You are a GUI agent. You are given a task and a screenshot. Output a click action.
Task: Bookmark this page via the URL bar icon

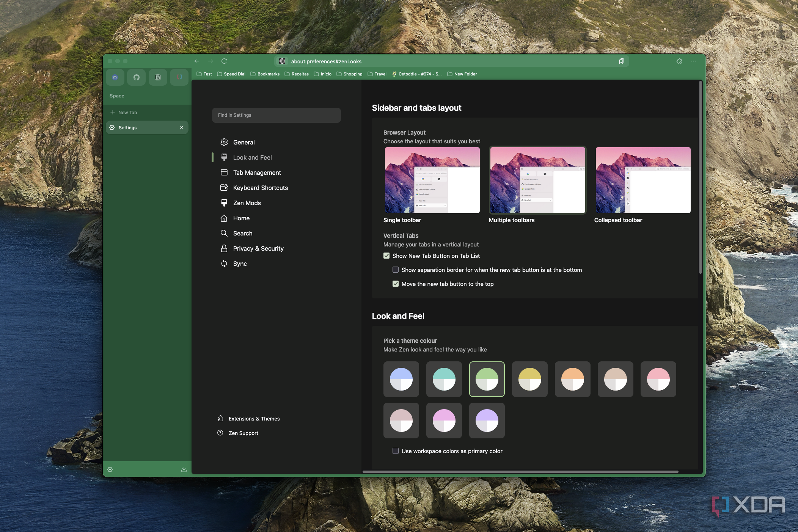621,61
